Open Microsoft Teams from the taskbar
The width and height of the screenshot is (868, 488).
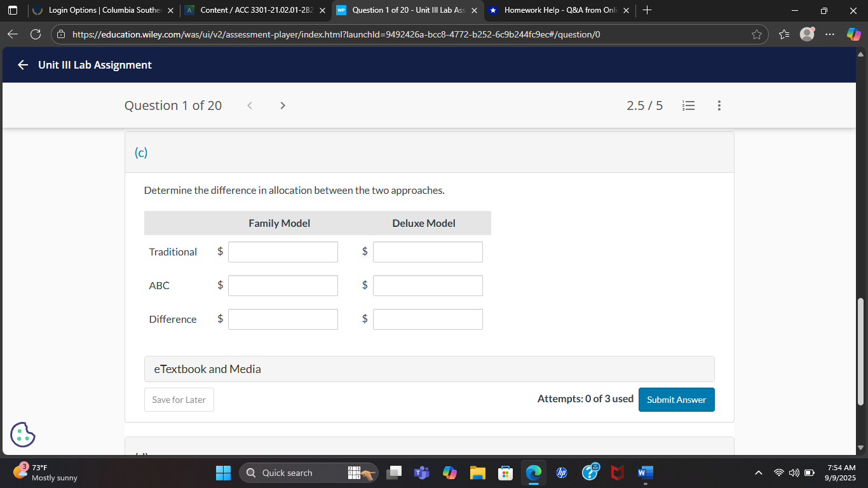(423, 473)
